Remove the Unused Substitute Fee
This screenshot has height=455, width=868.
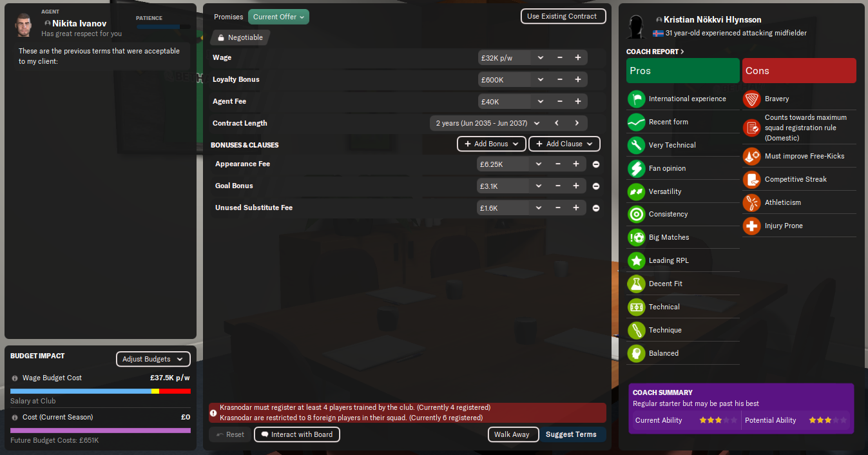point(596,208)
